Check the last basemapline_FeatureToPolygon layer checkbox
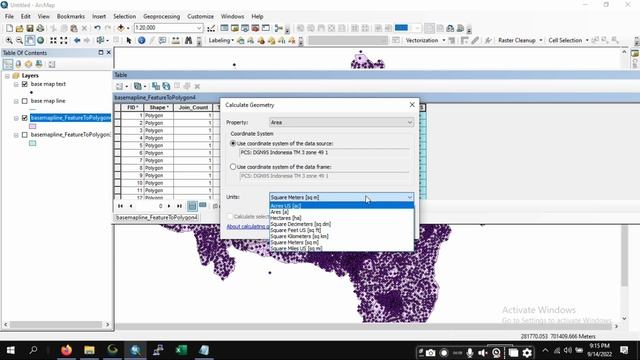The image size is (640, 360). point(25,135)
